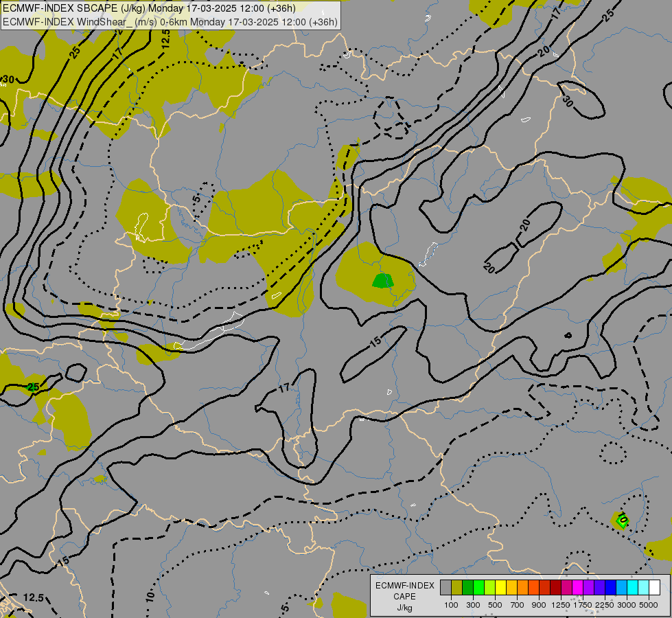The image size is (672, 618).
Task: Select the pure yellow legend swatch
Action: 500,587
